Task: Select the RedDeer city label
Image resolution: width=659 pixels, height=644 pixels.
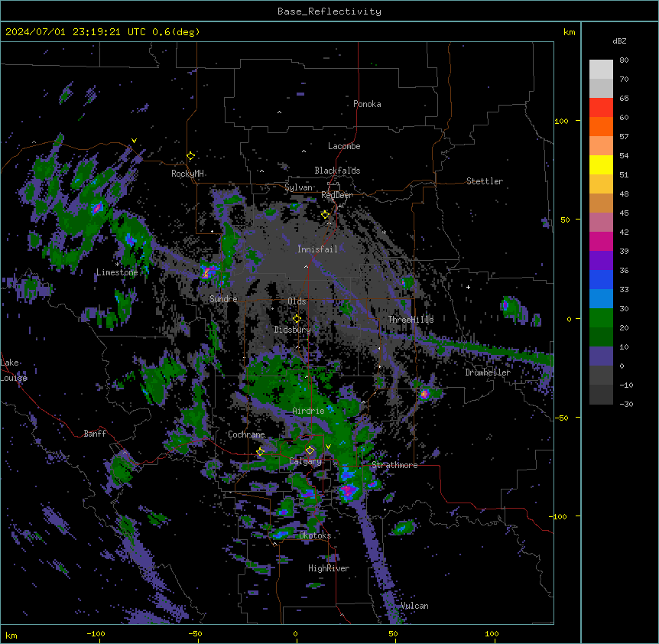Action: click(337, 195)
